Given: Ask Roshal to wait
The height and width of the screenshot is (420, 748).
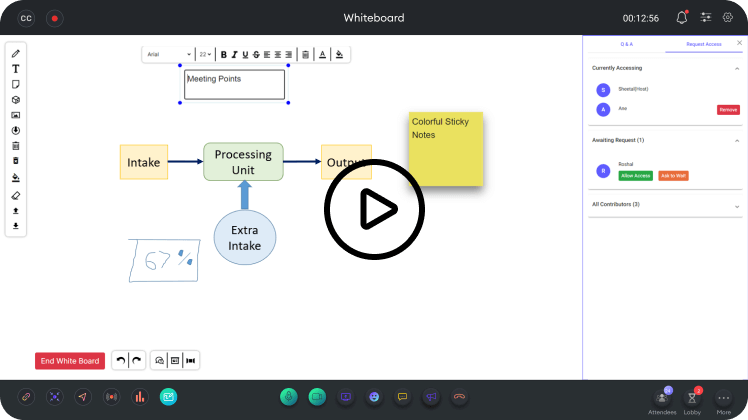Looking at the screenshot, I should point(673,176).
